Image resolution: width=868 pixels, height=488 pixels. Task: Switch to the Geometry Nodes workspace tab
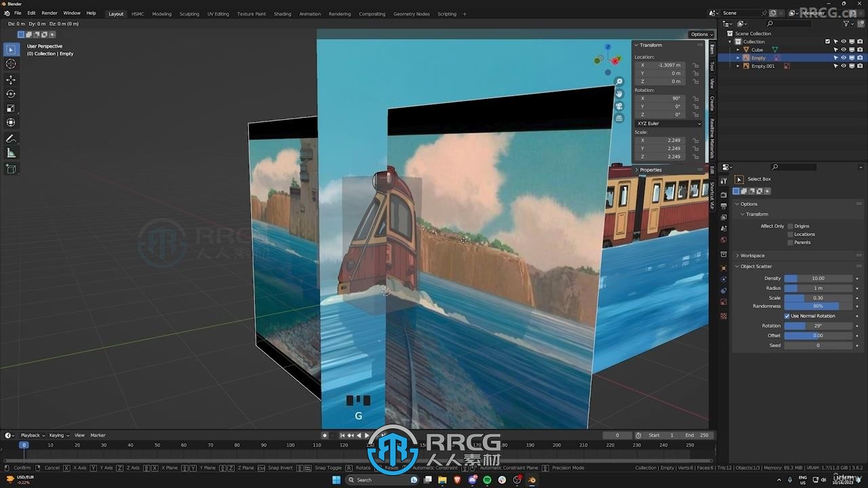(x=411, y=14)
